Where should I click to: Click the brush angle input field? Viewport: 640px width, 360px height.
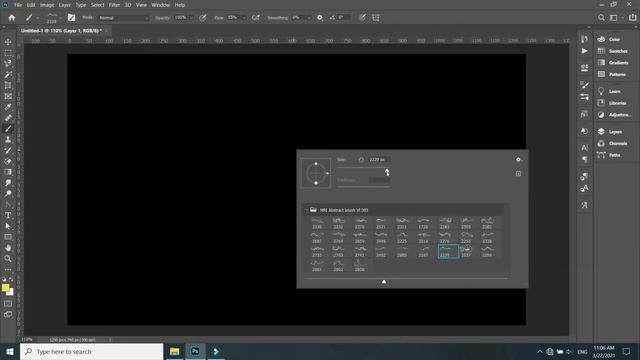click(343, 18)
